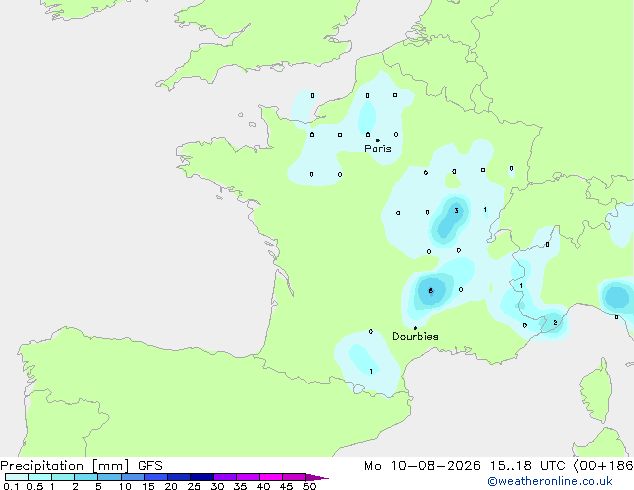634x490 pixels.
Task: Pick the palest cyan 0.1–0.5 legend swatch
Action: 17,477
